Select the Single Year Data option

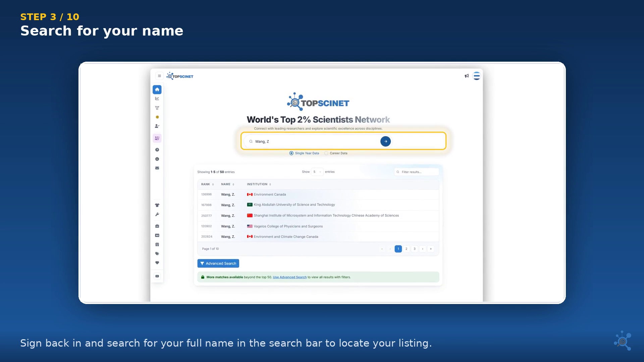coord(304,153)
